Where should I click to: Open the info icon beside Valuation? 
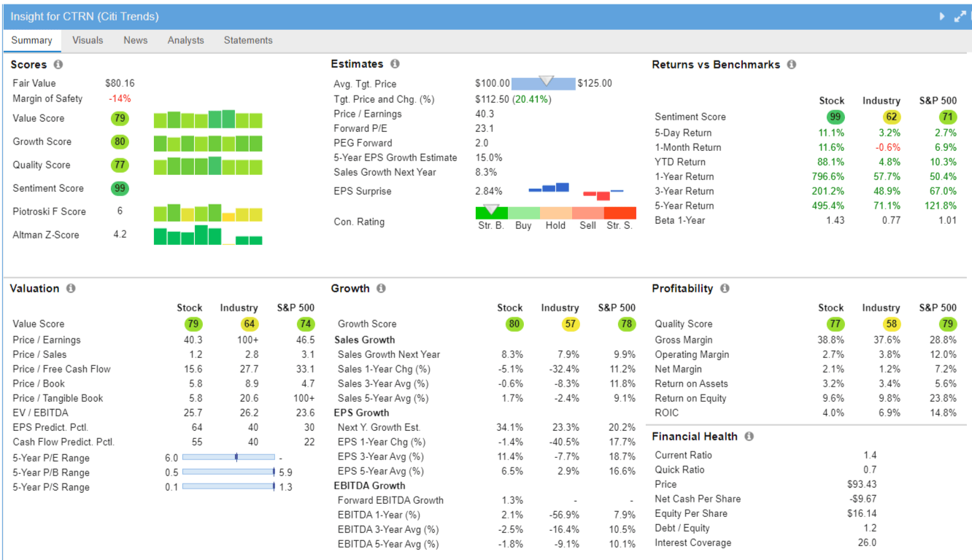[71, 288]
